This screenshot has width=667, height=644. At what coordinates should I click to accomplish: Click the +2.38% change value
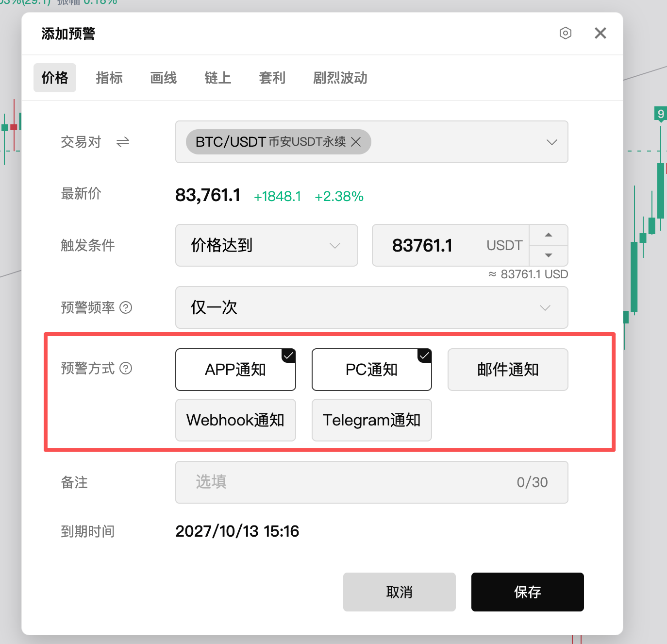pos(339,196)
